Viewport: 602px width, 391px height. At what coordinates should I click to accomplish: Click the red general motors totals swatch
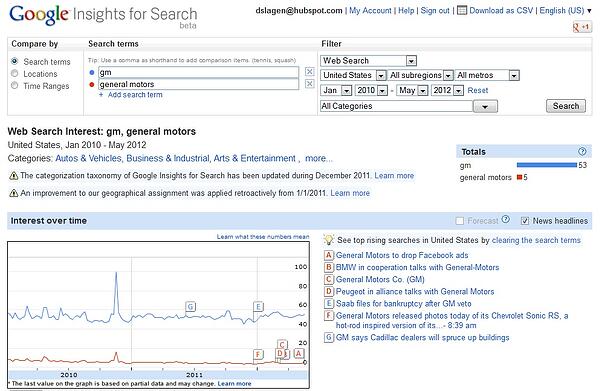click(519, 177)
